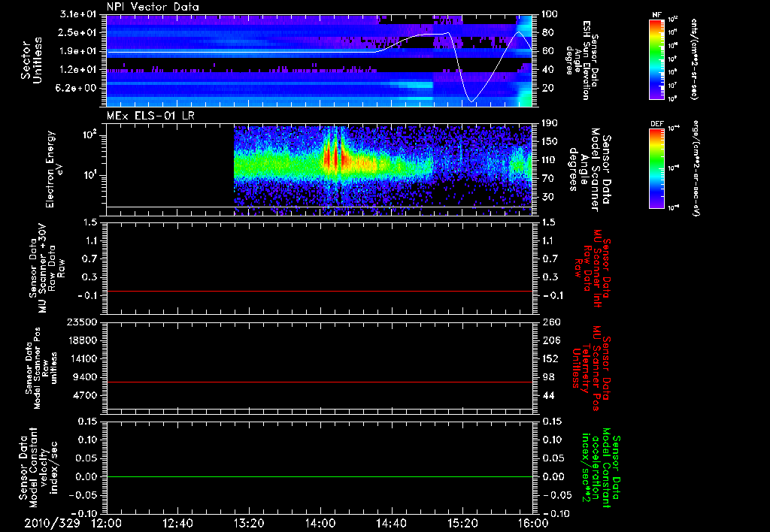
Task: Click the "Sector Unitless" axis title
Action: click(x=32, y=60)
